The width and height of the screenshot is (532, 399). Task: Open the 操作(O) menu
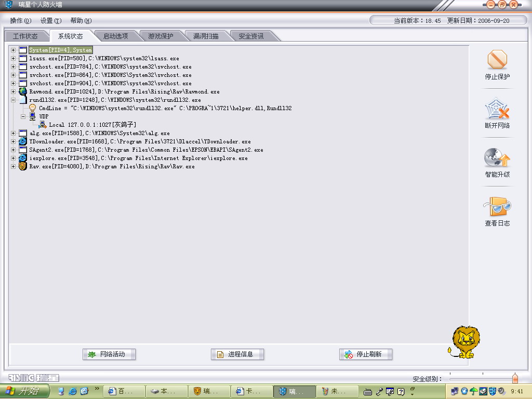pos(21,21)
